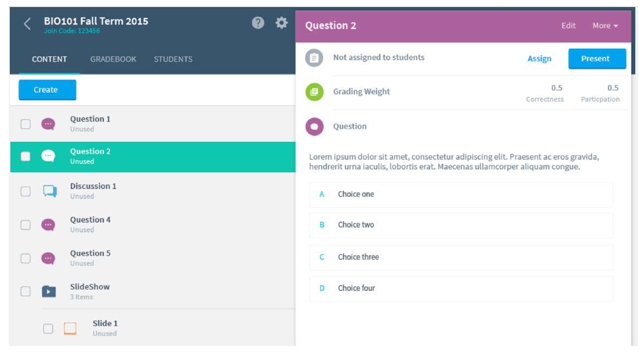
Task: Click the blue Create button
Action: point(47,90)
